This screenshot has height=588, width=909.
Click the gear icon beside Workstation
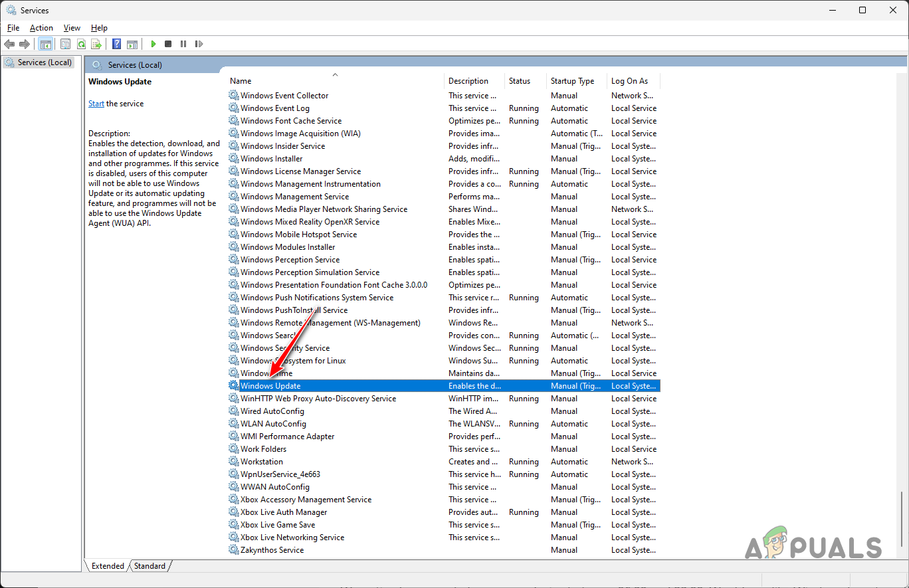tap(233, 462)
